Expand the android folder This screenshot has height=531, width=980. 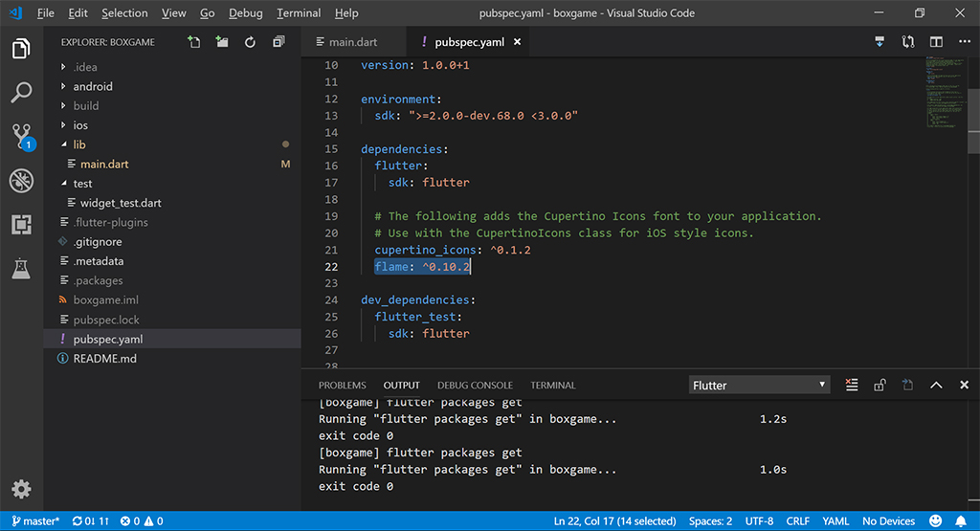(92, 86)
